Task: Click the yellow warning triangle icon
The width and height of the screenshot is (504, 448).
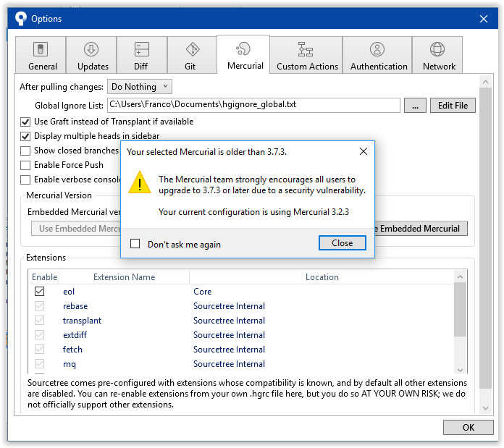Action: tap(140, 182)
